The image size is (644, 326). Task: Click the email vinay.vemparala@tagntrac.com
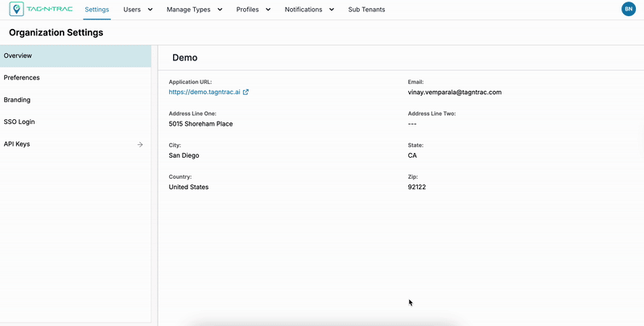point(455,93)
